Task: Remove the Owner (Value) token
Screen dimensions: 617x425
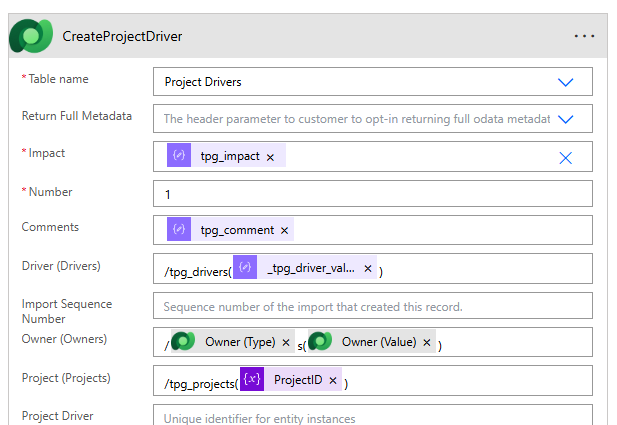Action: 427,343
